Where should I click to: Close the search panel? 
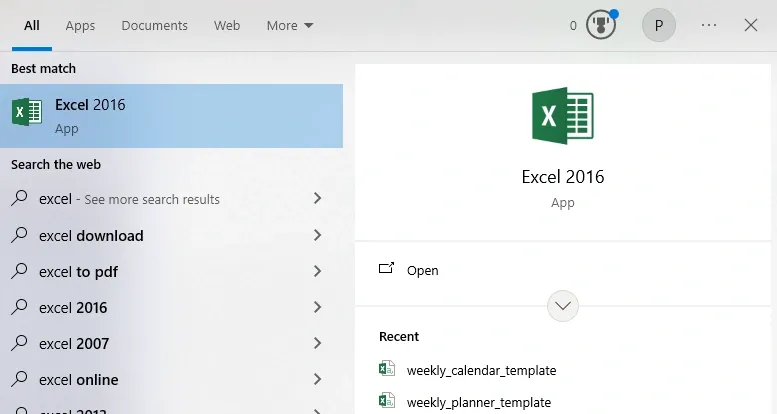point(751,25)
